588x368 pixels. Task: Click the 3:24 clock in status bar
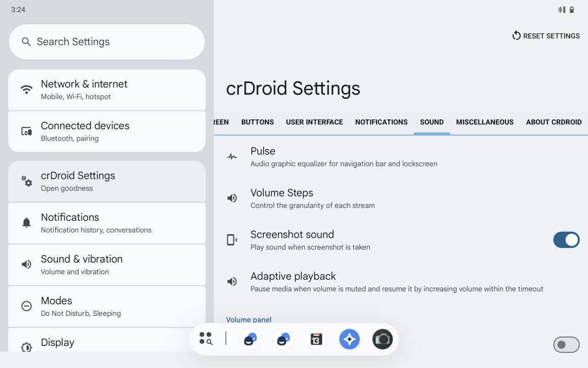pos(18,10)
